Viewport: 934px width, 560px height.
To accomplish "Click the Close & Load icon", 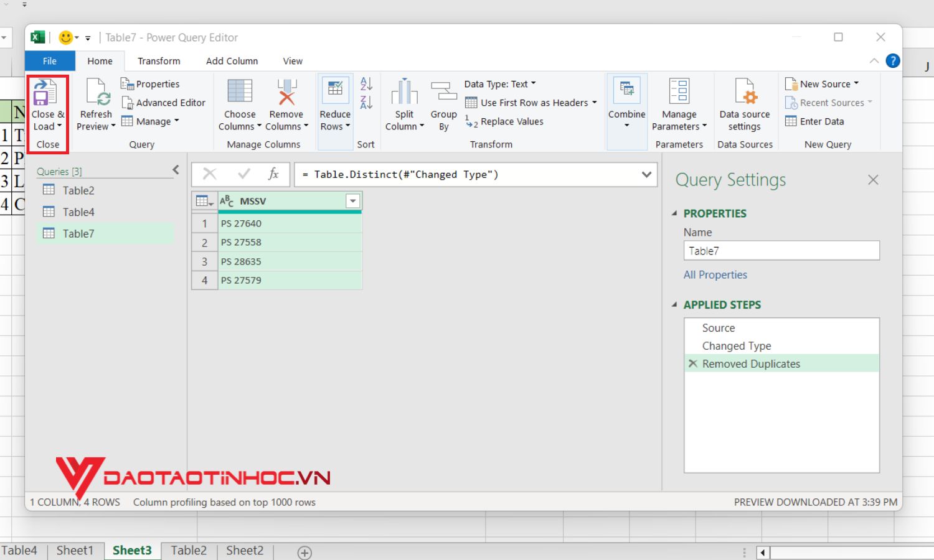I will [45, 93].
